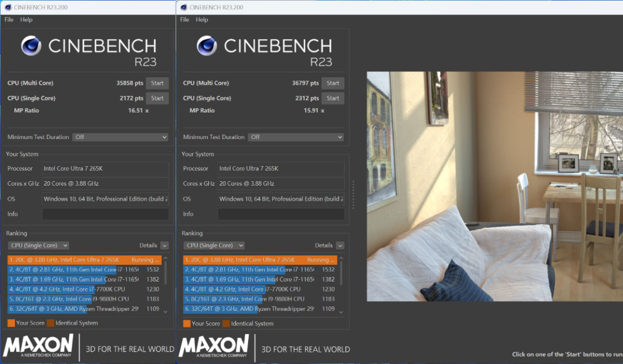Open the Help menu in left Cinebench window
The image size is (623, 364).
coord(26,20)
